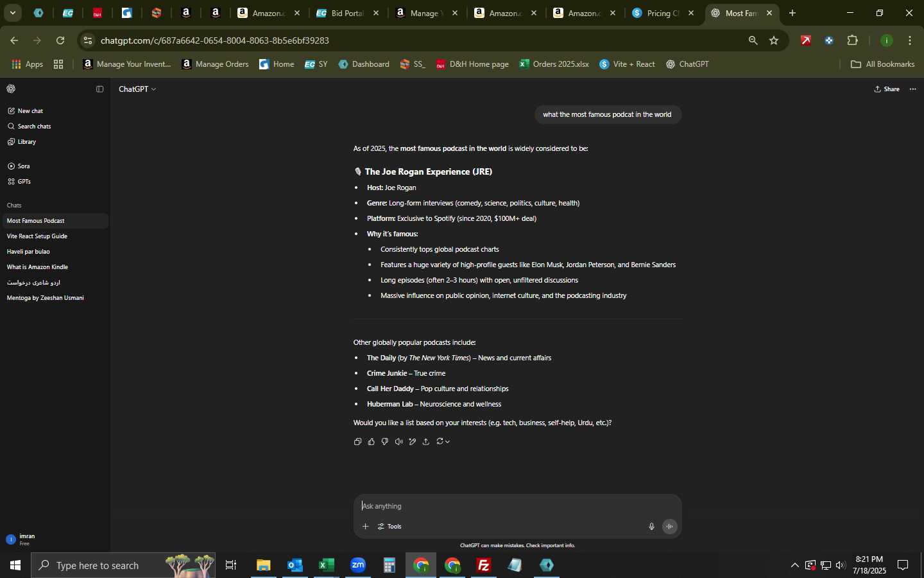The image size is (924, 578).
Task: Open the Extensions puzzle menu
Action: click(853, 40)
